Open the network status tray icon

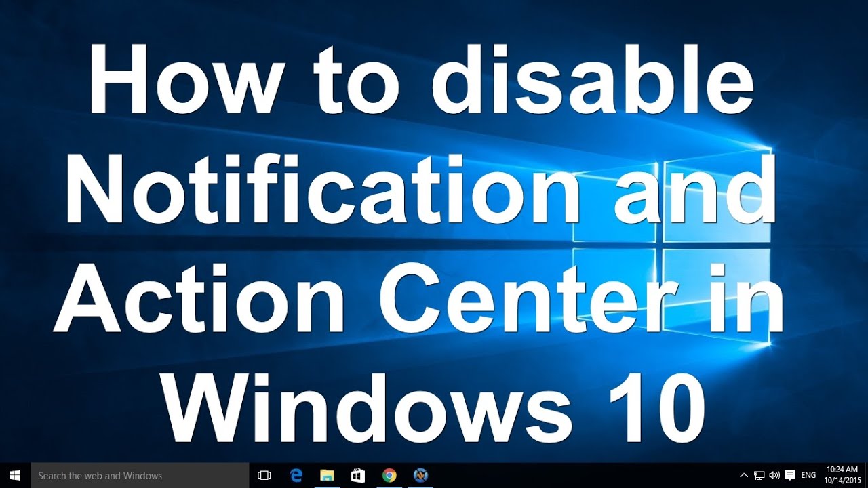tap(759, 475)
